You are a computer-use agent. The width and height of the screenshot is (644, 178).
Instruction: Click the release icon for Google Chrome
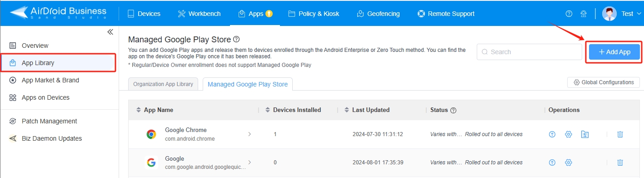click(552, 134)
